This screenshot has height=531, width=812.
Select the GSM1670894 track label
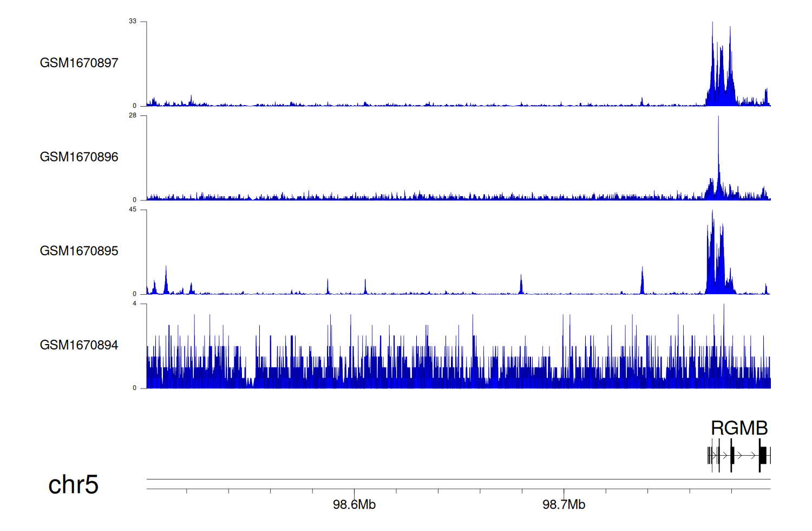coord(79,345)
